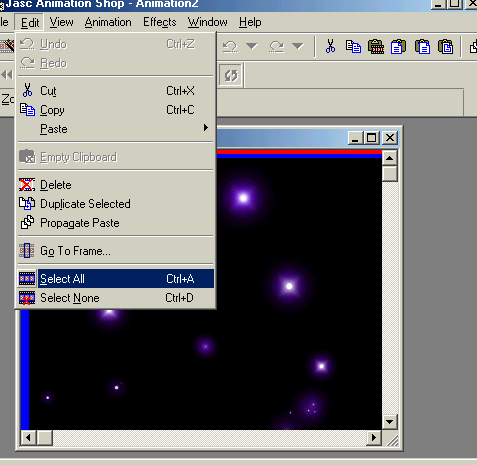This screenshot has height=465, width=477.
Task: Click the Cut scissors icon in toolbar
Action: coord(330,46)
